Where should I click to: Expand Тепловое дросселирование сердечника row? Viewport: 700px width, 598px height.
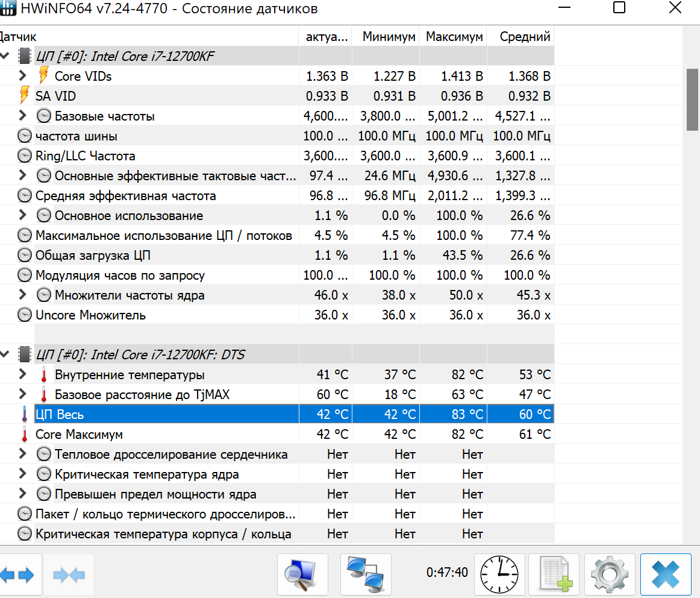point(22,454)
